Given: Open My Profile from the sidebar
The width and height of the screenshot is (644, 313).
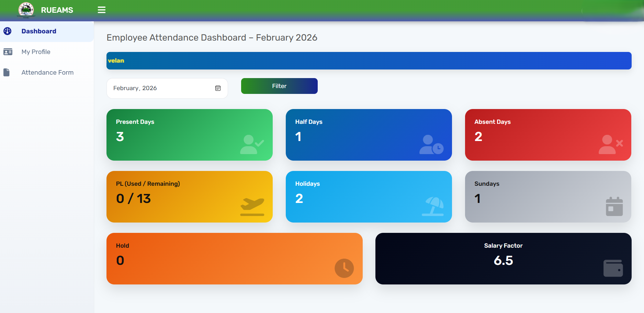Looking at the screenshot, I should pos(36,52).
